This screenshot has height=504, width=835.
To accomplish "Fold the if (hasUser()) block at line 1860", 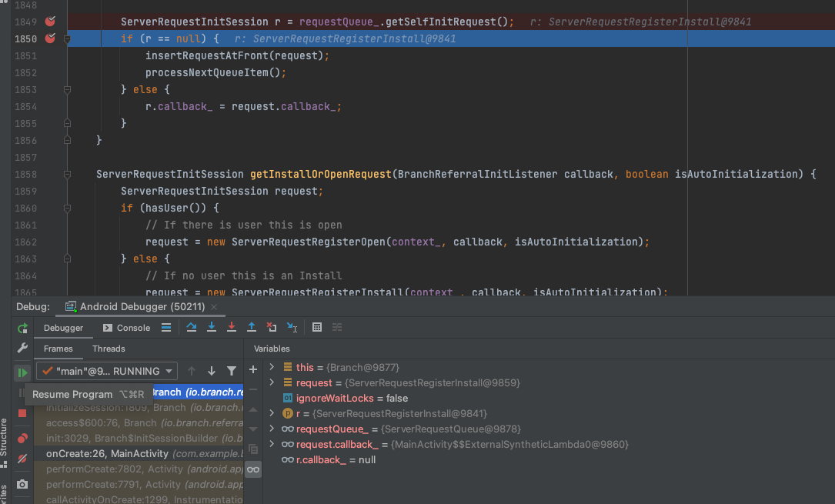I will click(67, 208).
